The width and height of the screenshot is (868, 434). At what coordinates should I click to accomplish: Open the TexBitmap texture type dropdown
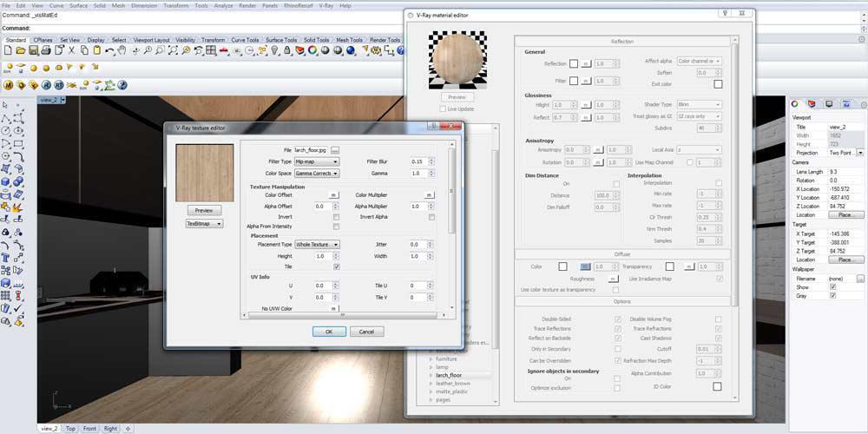204,224
